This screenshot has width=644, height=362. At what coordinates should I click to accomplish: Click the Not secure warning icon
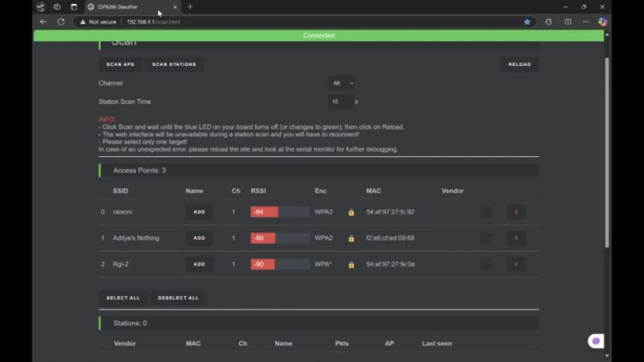(x=83, y=22)
